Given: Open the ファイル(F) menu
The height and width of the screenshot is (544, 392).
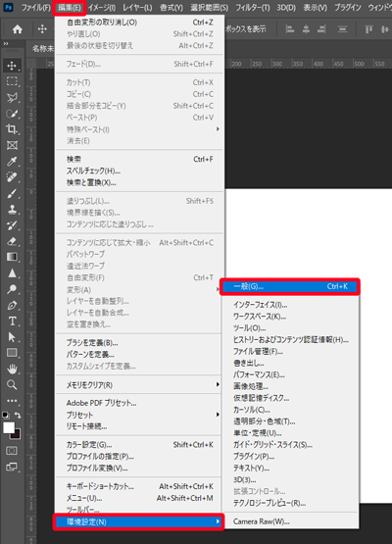Looking at the screenshot, I should [35, 7].
